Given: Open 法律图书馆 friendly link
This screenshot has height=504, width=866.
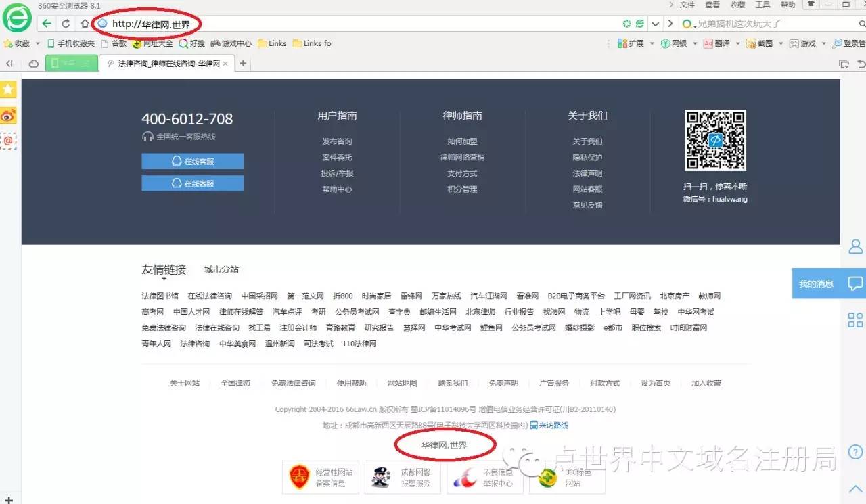Looking at the screenshot, I should 160,296.
